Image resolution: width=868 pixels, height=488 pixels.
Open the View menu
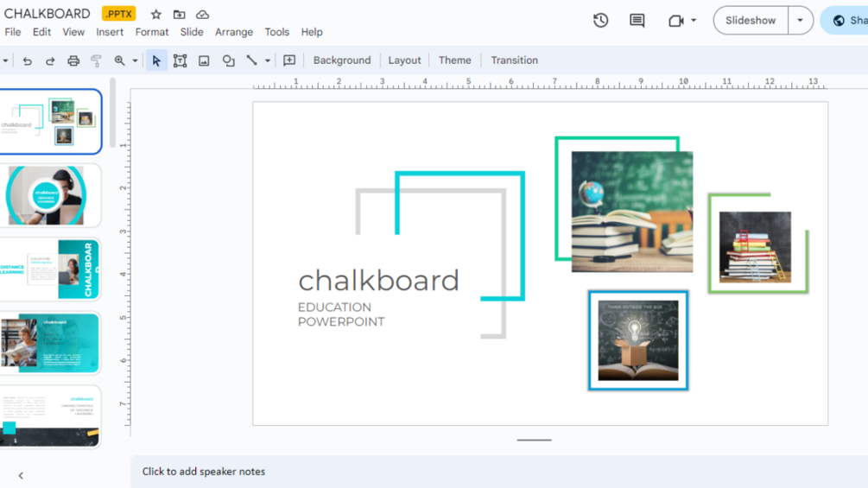pos(73,32)
